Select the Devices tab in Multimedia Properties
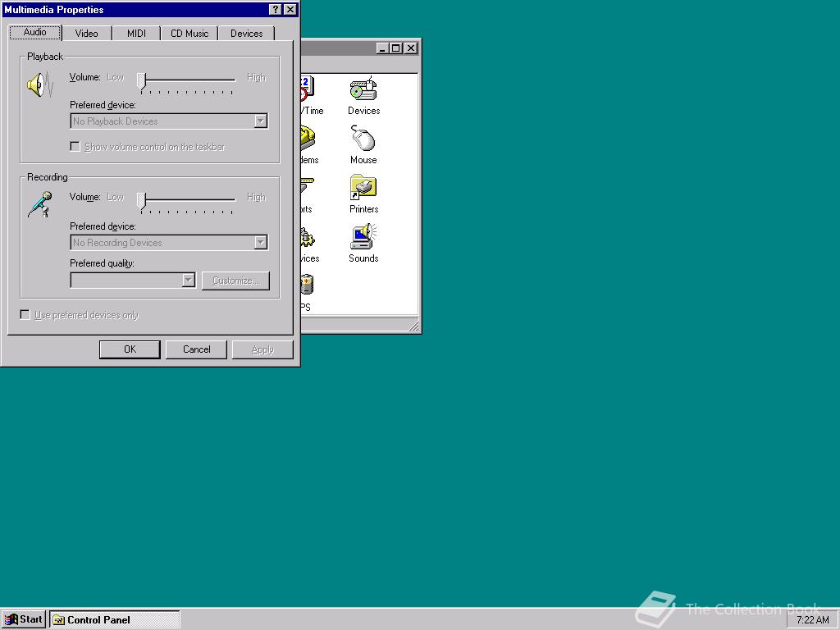This screenshot has width=840, height=630. [246, 33]
